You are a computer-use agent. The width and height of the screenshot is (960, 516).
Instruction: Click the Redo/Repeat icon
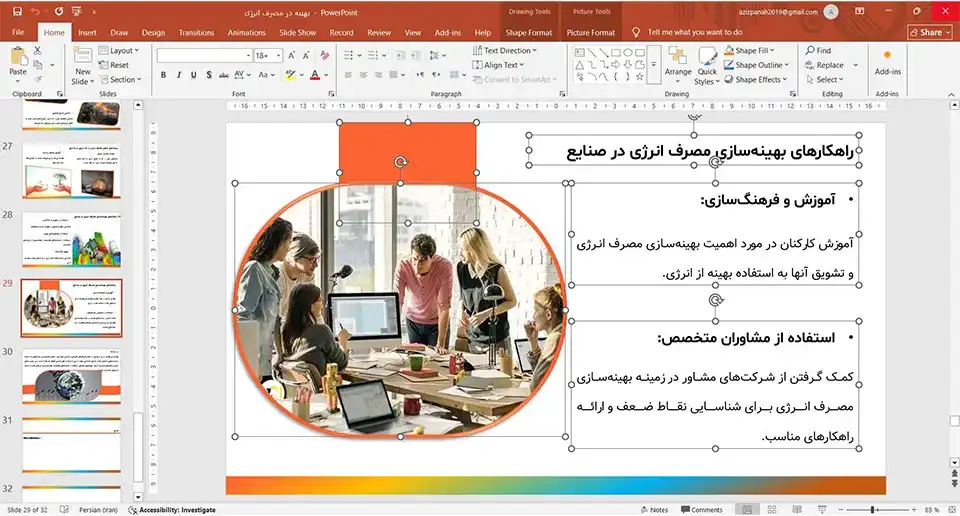click(59, 12)
